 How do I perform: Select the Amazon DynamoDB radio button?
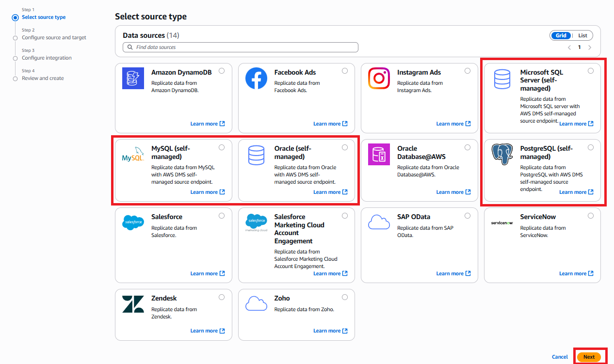[x=222, y=71]
